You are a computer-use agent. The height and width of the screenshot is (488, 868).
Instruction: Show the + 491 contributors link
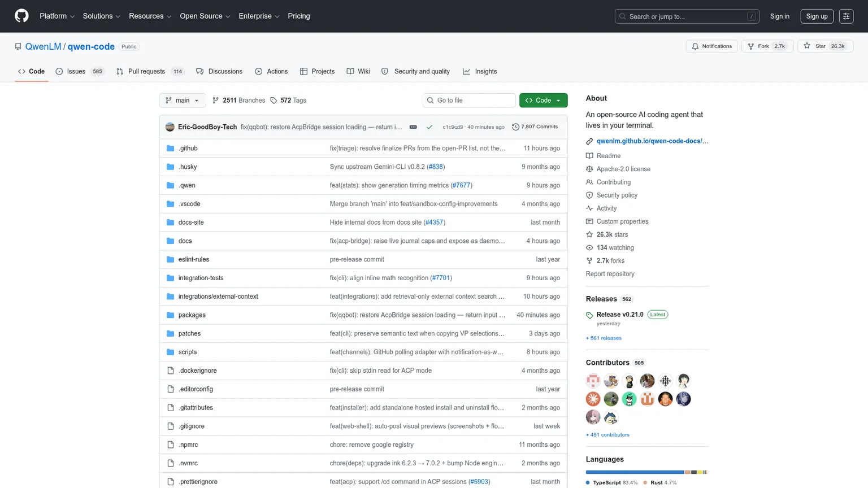[x=607, y=435]
